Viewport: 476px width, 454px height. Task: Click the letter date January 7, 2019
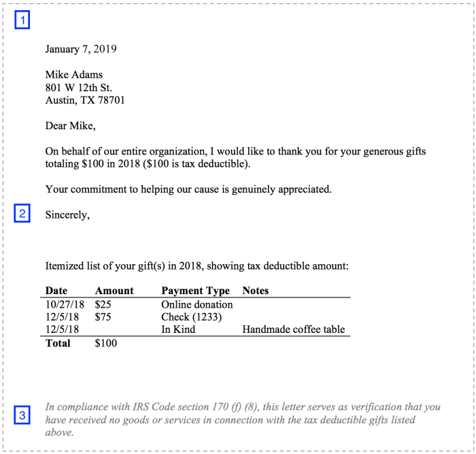click(x=81, y=49)
